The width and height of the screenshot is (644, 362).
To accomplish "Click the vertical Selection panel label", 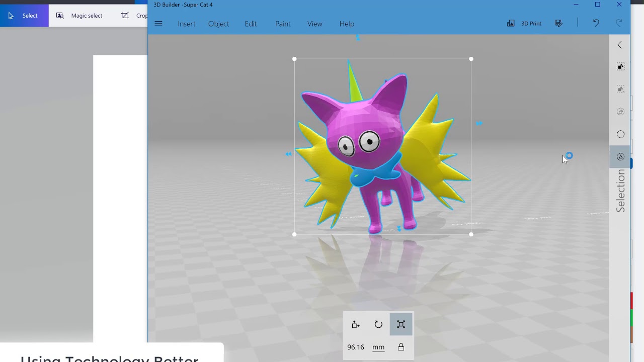I will 621,191.
